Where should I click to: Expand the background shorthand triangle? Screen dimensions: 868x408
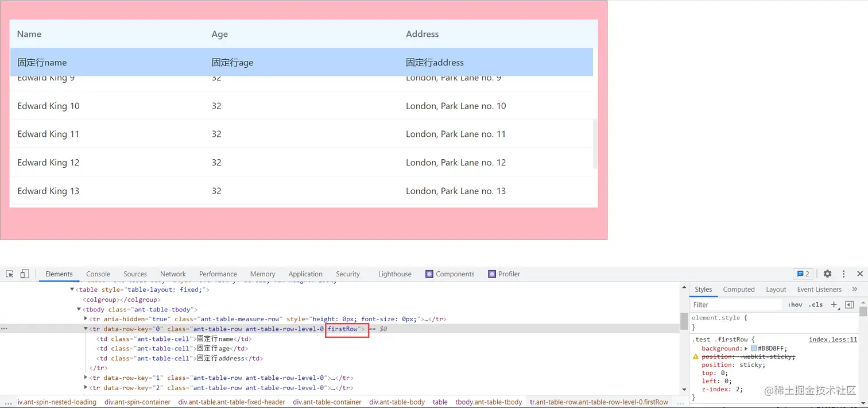[x=746, y=349]
